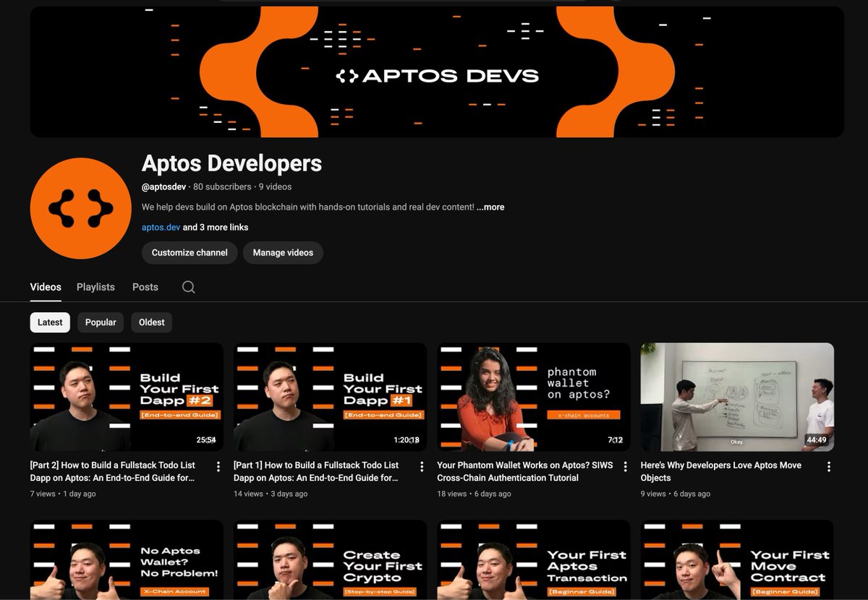Screen dimensions: 868x600
Task: Click the channel search magnifier icon
Action: click(189, 287)
